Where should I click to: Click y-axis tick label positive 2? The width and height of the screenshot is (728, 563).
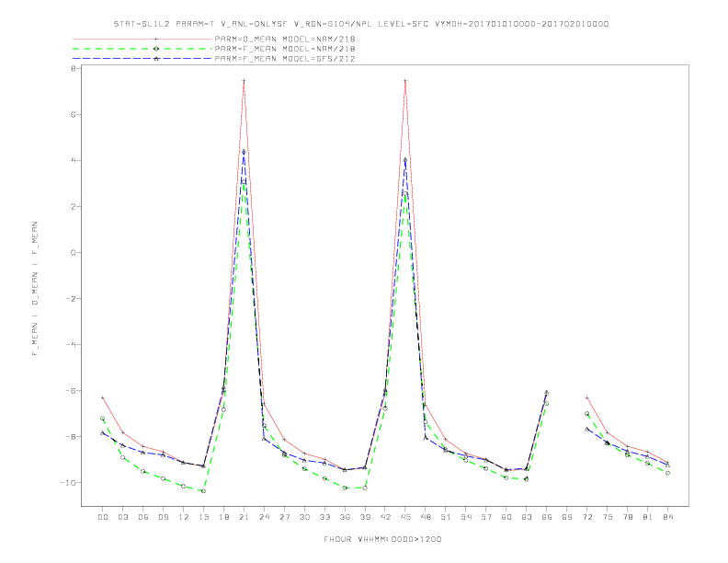point(73,206)
